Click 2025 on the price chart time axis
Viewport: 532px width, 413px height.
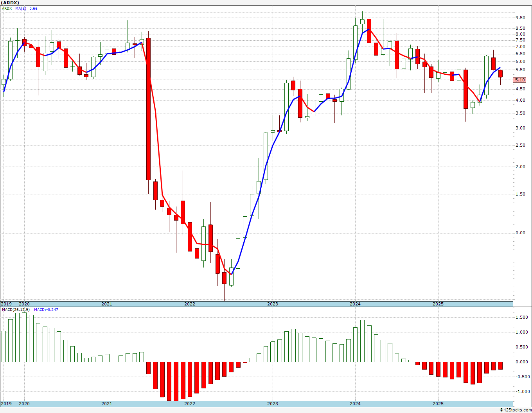point(438,304)
